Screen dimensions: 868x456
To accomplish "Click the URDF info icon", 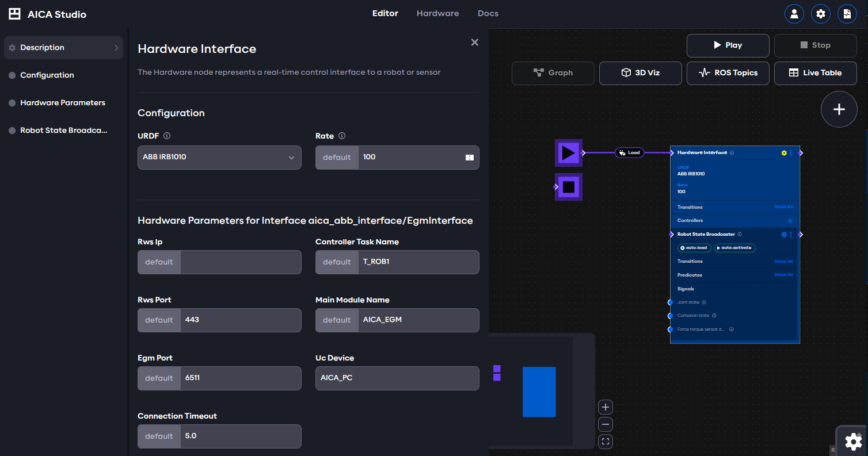I will (167, 136).
